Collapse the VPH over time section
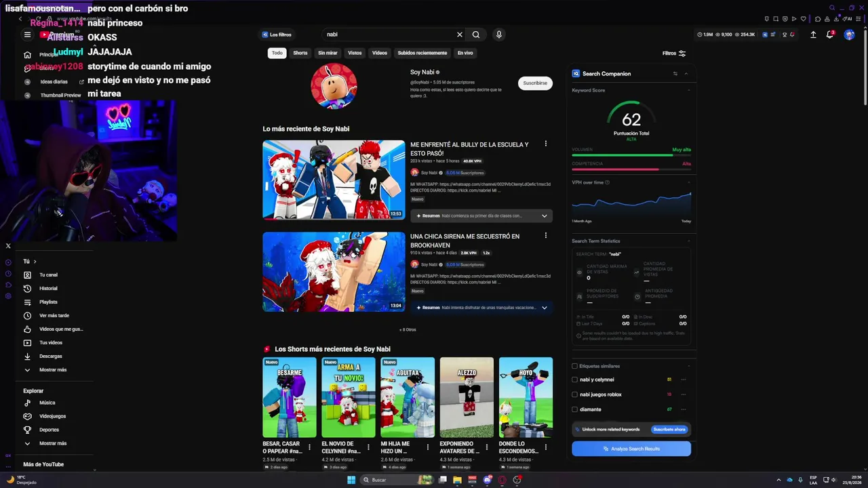This screenshot has width=868, height=488. point(689,182)
